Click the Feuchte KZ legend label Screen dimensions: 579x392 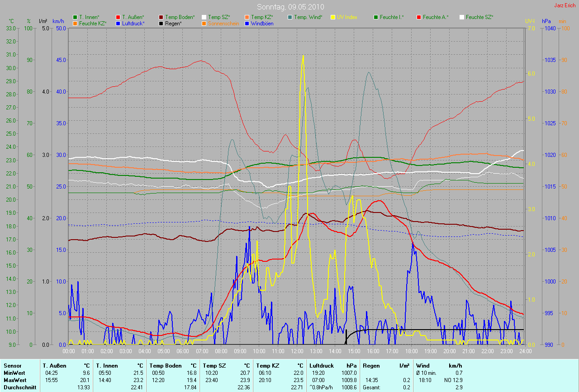(x=92, y=23)
